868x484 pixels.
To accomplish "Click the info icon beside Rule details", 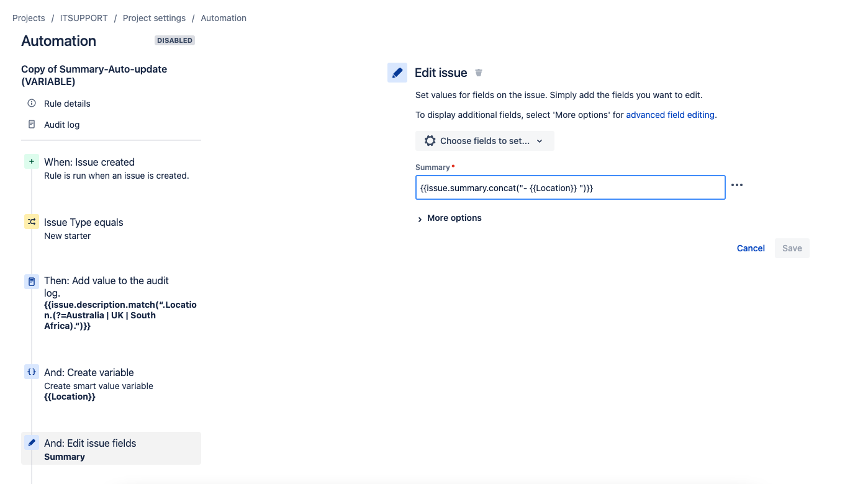I will [32, 103].
